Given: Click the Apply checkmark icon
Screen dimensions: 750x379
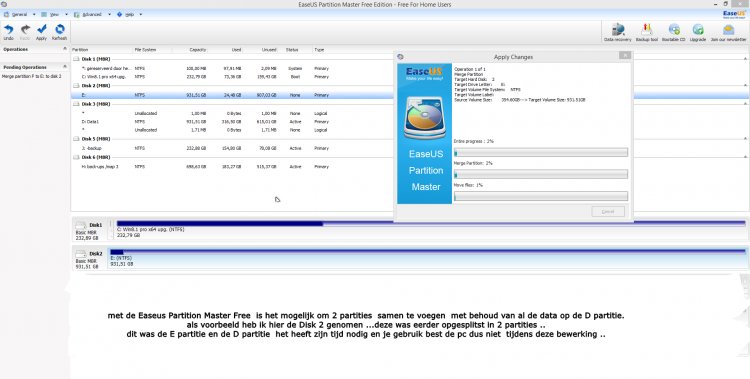Looking at the screenshot, I should point(42,30).
